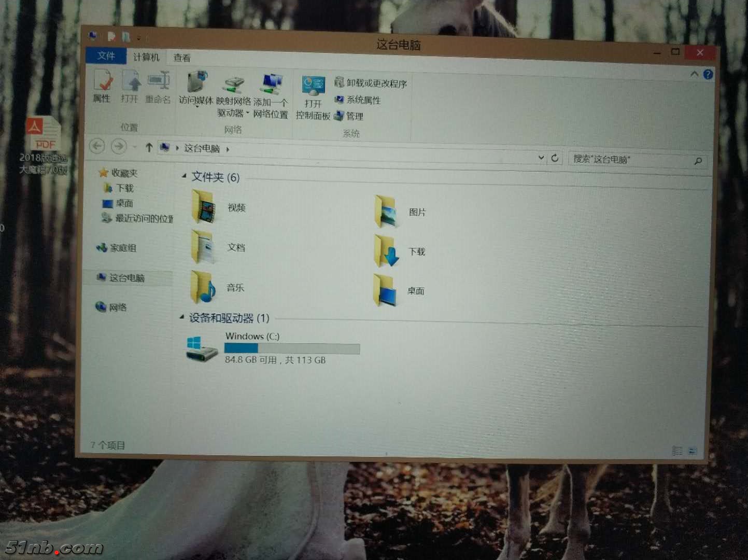Click the Windows (C:) capacity bar

(292, 348)
